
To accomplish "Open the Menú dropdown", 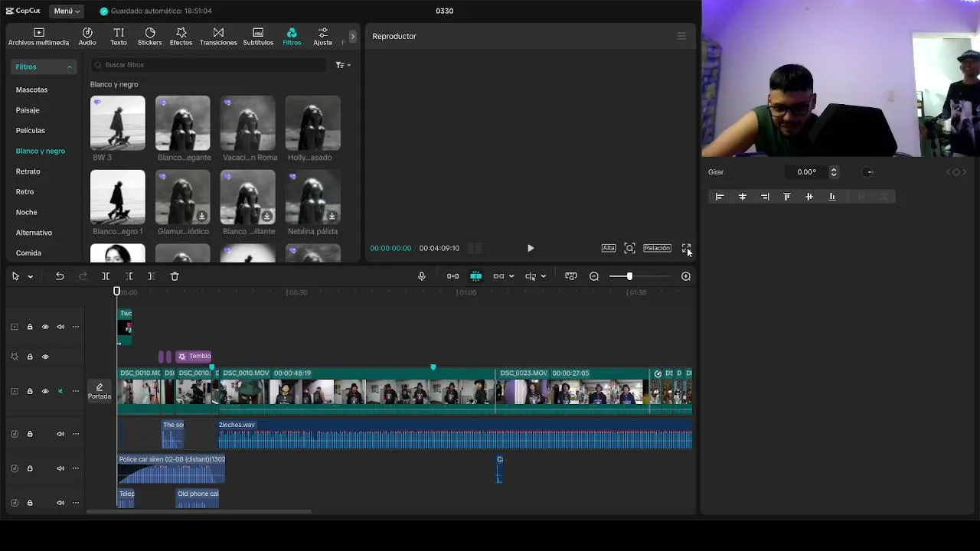I will coord(67,11).
